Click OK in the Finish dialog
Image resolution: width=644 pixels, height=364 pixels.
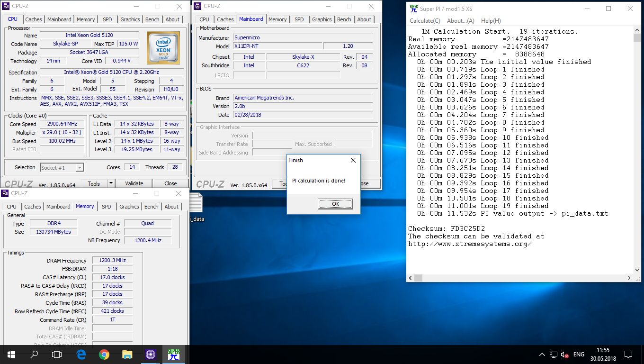(335, 204)
